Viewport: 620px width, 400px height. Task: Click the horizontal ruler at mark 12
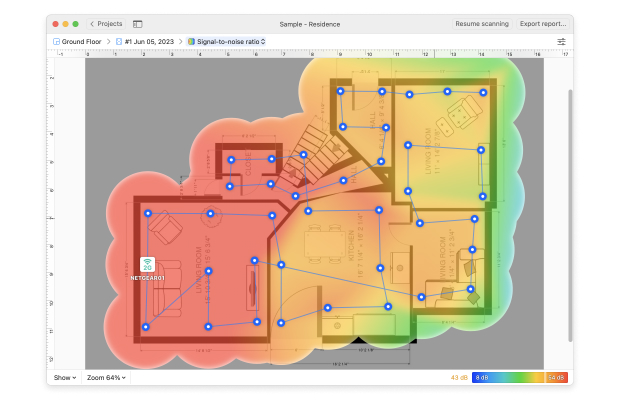coord(425,54)
